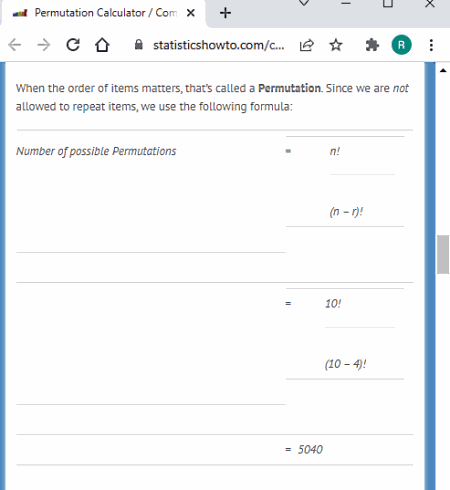Bookmark this page with star
This screenshot has width=450, height=490.
coord(336,45)
